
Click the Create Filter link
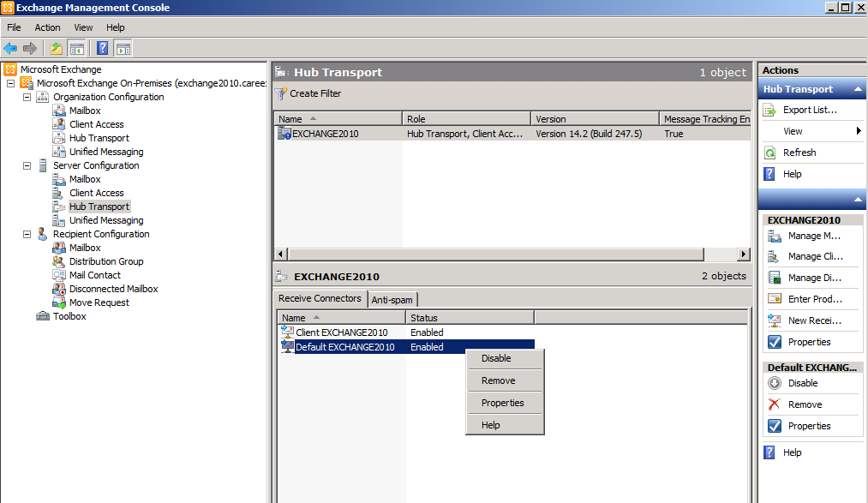click(x=315, y=93)
